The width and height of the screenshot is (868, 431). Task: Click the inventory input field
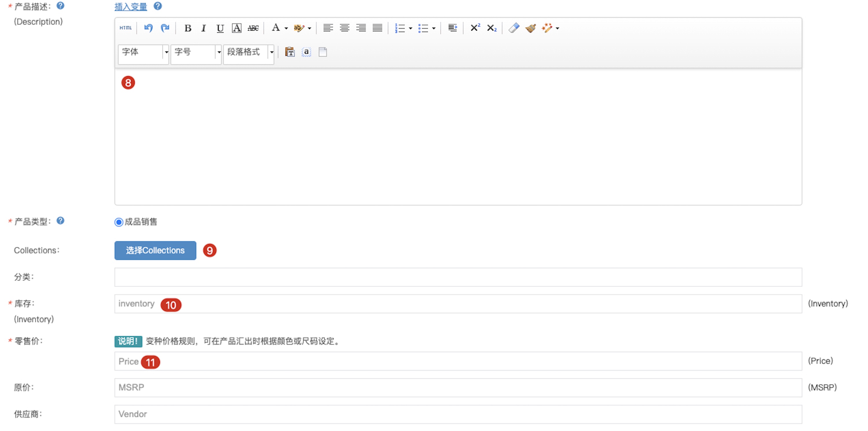pyautogui.click(x=458, y=304)
